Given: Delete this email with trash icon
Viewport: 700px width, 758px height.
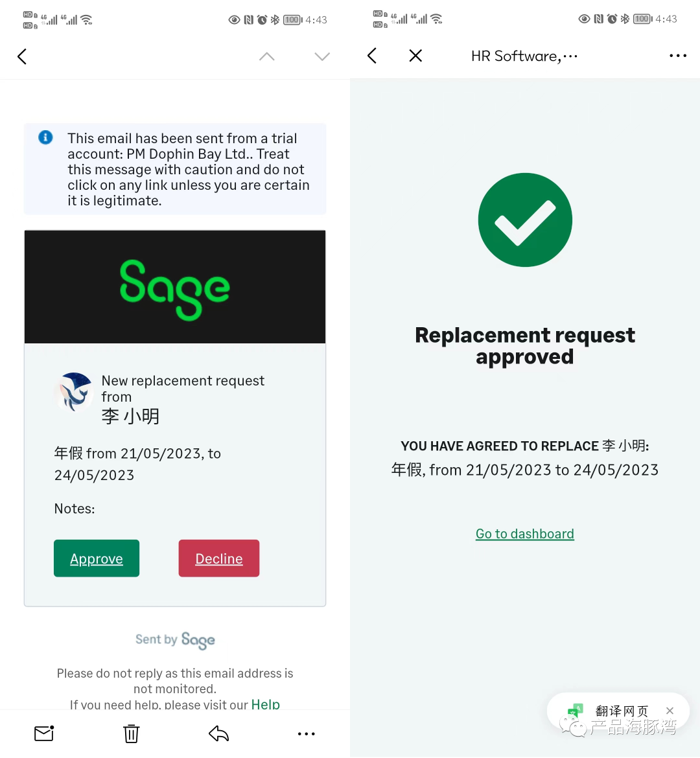Looking at the screenshot, I should [131, 733].
